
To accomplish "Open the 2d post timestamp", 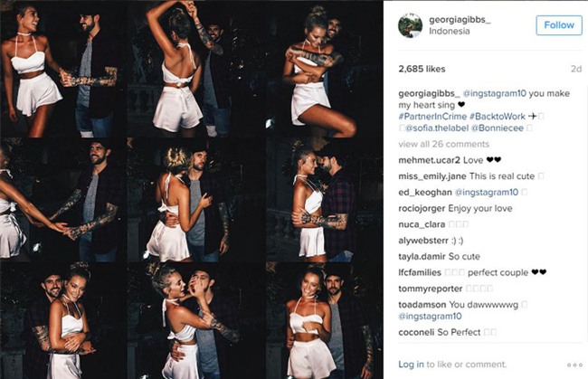I will pos(576,69).
